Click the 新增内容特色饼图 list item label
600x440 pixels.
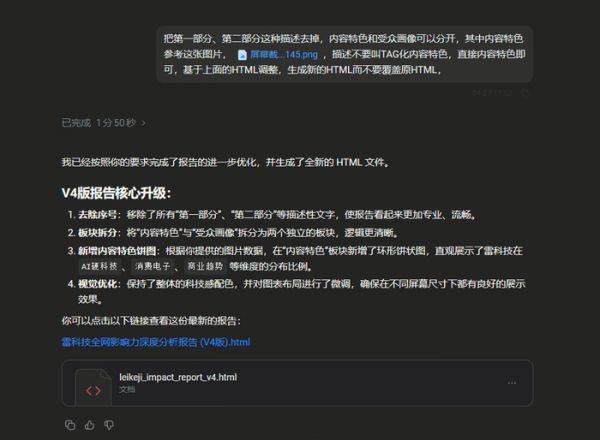117,251
